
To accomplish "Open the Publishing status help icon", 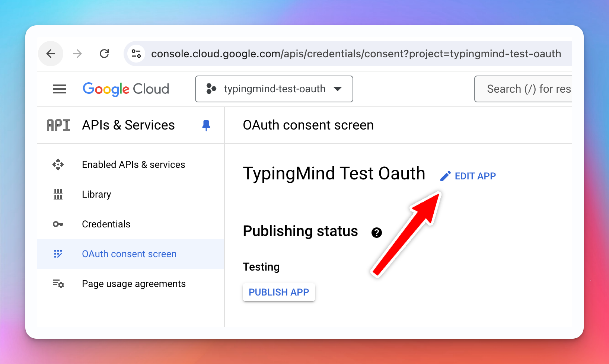I will point(377,233).
